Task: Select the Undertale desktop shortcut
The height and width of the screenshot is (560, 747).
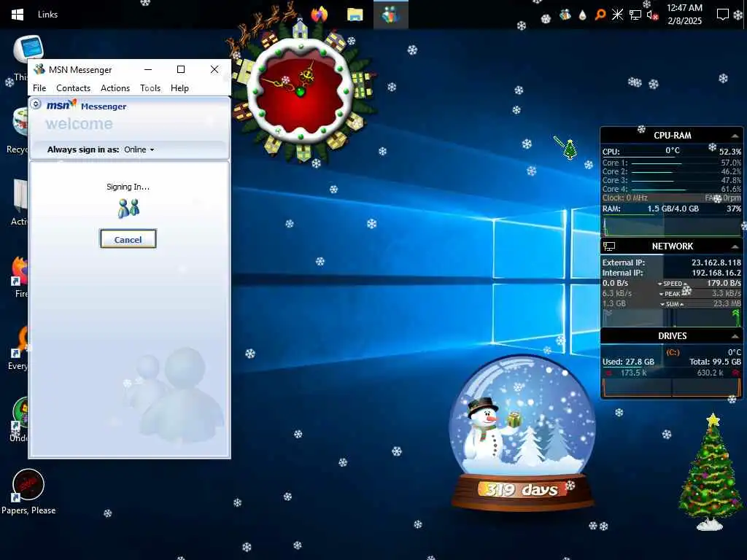Action: point(20,419)
